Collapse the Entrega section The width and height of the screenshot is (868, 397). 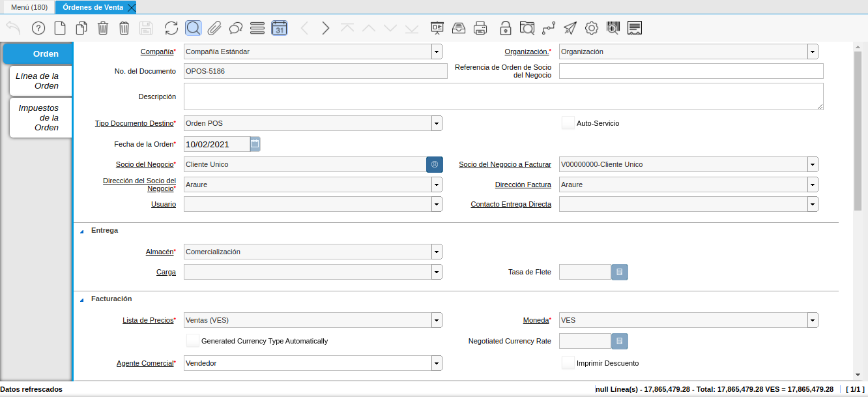82,231
